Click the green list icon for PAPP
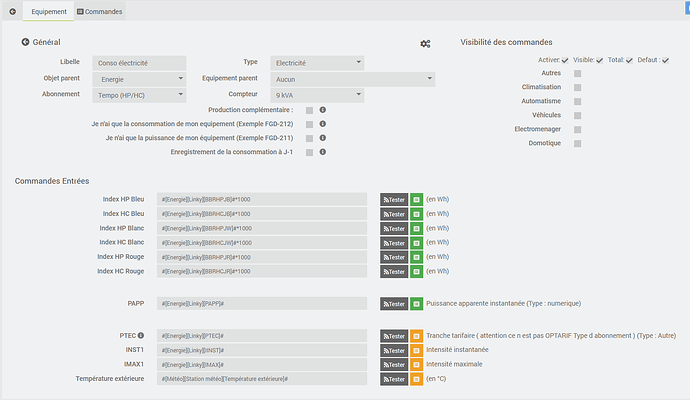 point(416,303)
